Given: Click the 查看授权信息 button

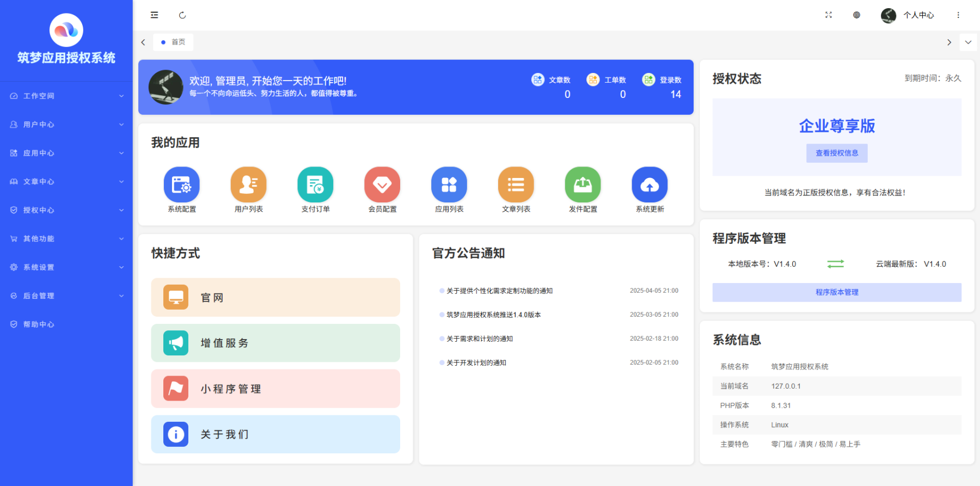Looking at the screenshot, I should coord(837,153).
